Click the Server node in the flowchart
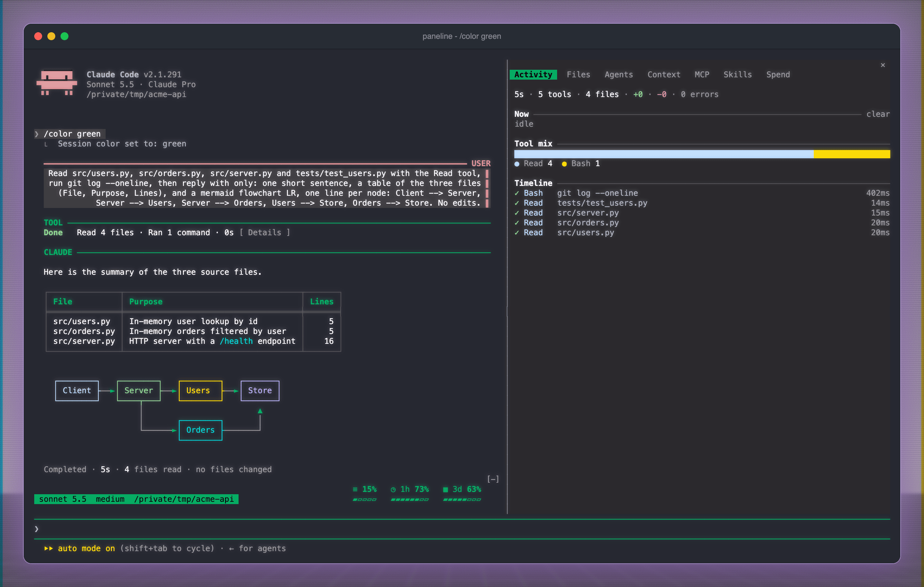 click(x=139, y=391)
